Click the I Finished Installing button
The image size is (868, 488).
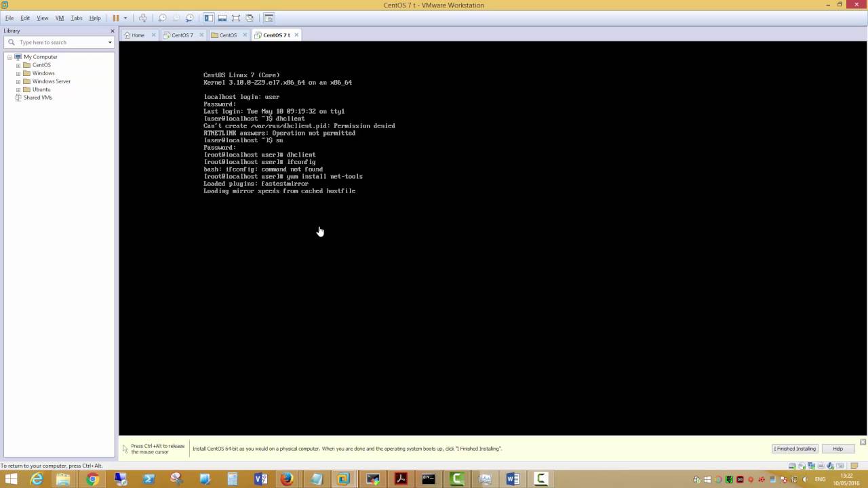coord(795,449)
